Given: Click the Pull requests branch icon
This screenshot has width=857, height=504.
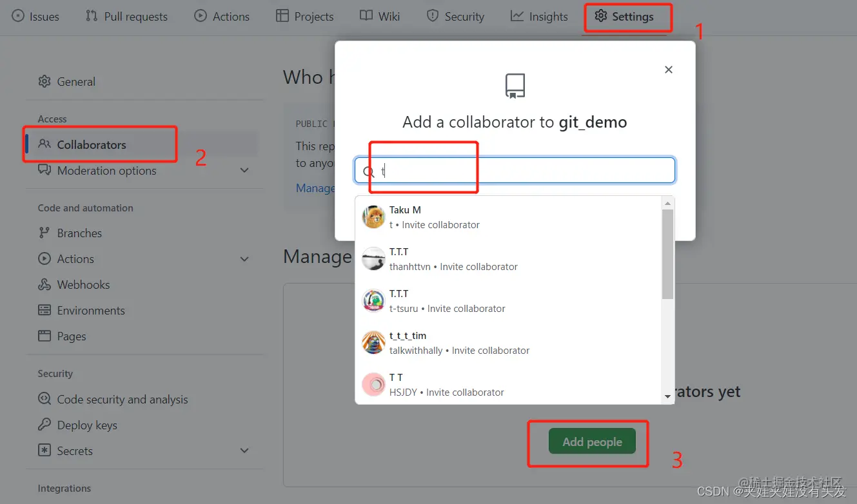Looking at the screenshot, I should pos(92,16).
